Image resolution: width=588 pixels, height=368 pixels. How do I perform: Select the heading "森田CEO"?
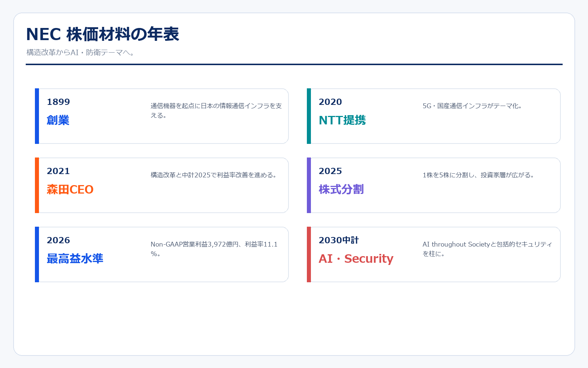pyautogui.click(x=70, y=189)
